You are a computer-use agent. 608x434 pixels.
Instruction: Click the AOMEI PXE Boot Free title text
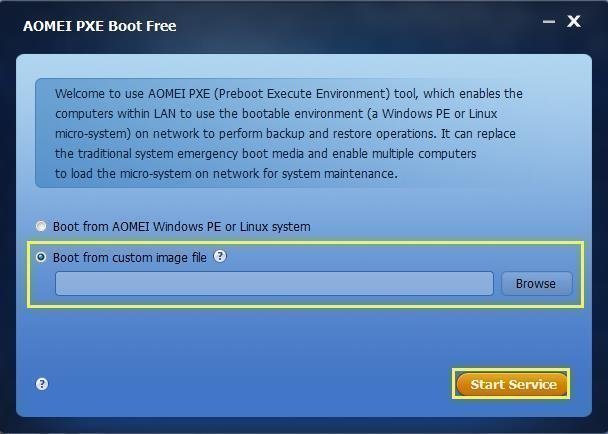click(99, 25)
